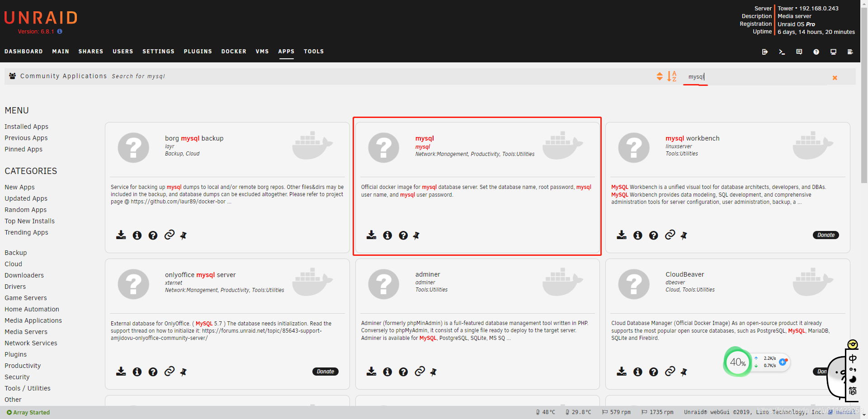View Installed Apps in menu
Image resolution: width=868 pixels, height=419 pixels.
point(26,127)
